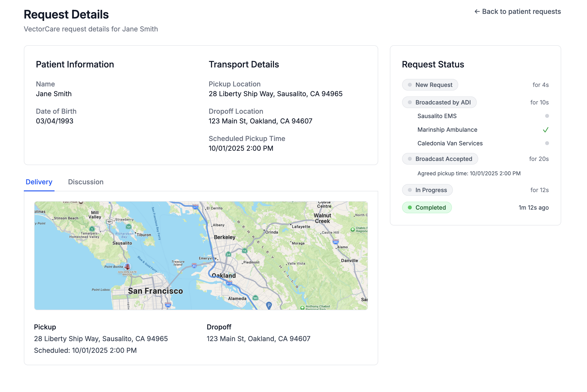Click the Interstate 680 shield near Alamo
This screenshot has width=587, height=392.
point(336,242)
